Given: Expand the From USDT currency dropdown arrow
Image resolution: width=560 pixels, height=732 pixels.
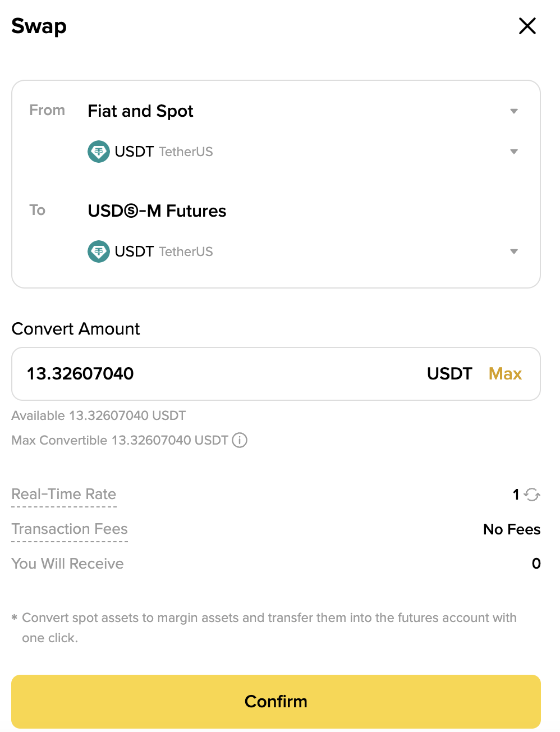Looking at the screenshot, I should 513,152.
